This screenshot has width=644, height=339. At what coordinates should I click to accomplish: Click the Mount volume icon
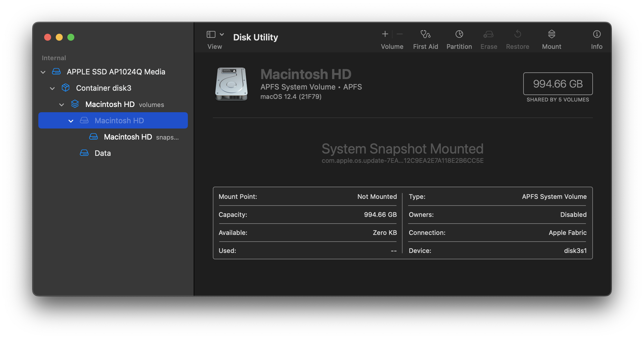click(551, 34)
